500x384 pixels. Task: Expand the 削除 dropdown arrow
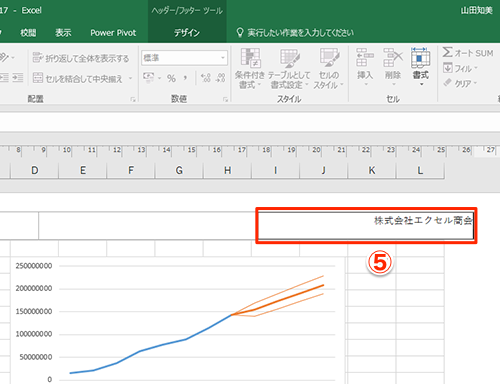(x=393, y=85)
